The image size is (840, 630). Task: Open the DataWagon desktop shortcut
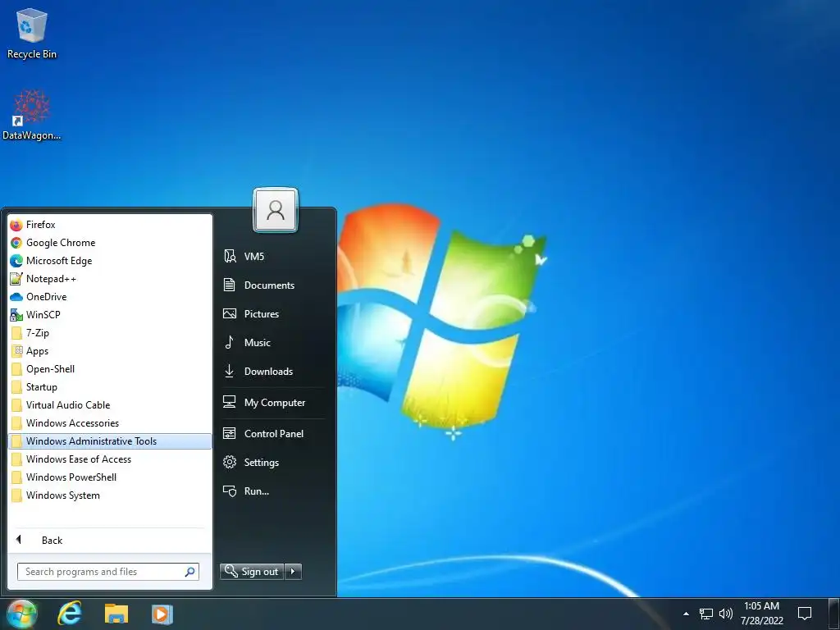(x=32, y=115)
